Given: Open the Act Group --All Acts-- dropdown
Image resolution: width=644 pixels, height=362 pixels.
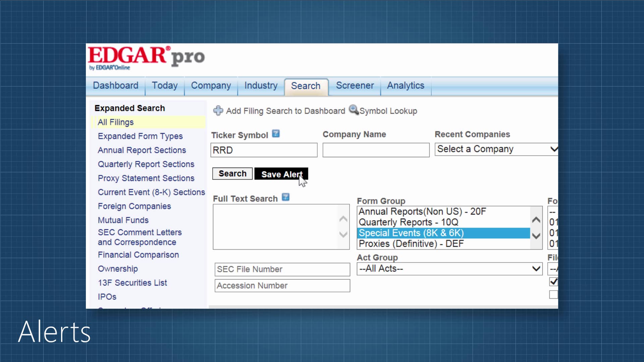Looking at the screenshot, I should coord(449,269).
